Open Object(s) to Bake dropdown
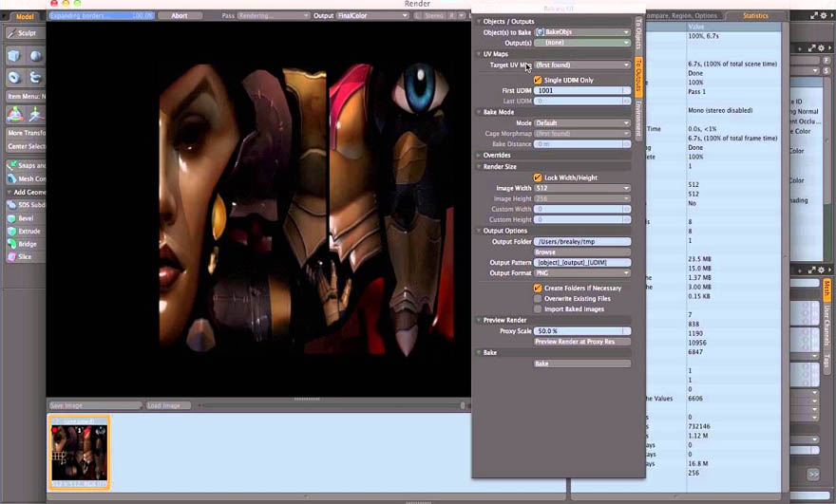This screenshot has height=504, width=836. 582,32
